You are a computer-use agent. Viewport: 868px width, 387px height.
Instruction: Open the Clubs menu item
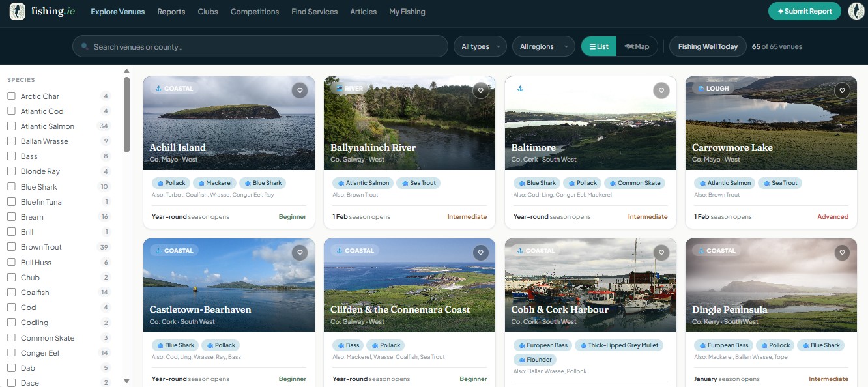click(x=208, y=12)
